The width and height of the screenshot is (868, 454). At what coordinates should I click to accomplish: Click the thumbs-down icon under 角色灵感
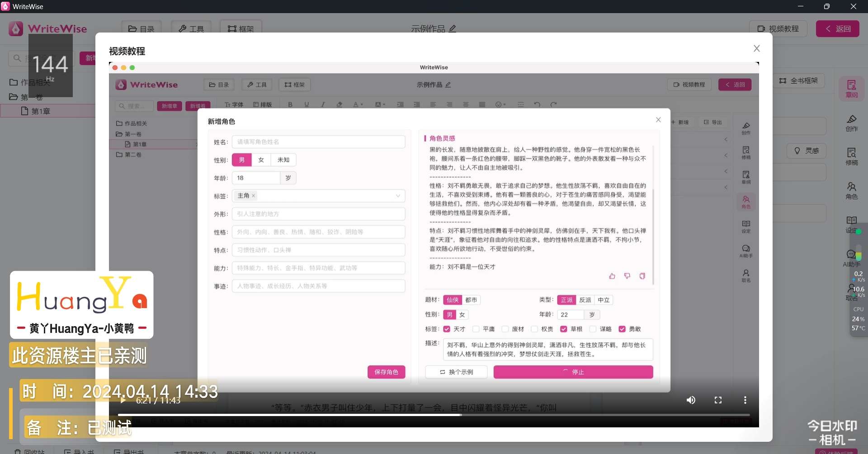(x=627, y=276)
